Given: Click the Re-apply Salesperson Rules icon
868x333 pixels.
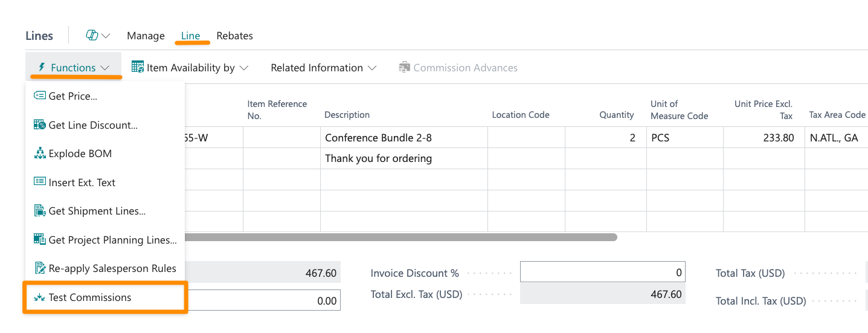Looking at the screenshot, I should pyautogui.click(x=40, y=268).
